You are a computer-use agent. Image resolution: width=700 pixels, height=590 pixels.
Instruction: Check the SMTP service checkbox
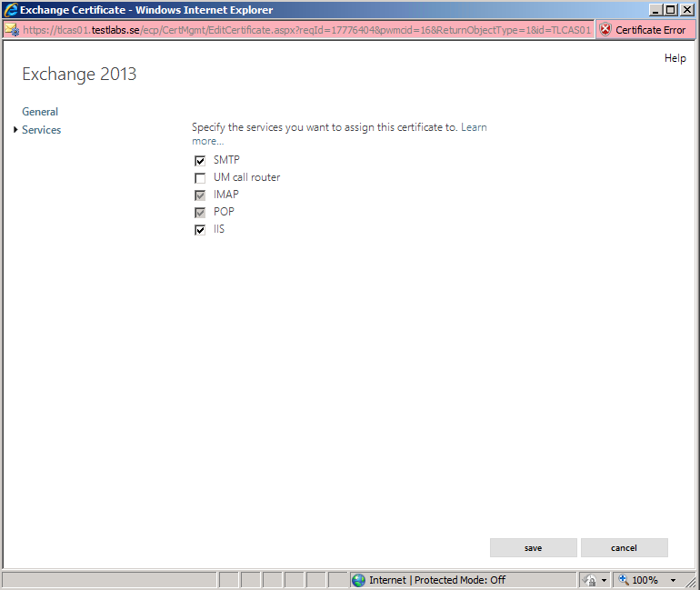[200, 161]
